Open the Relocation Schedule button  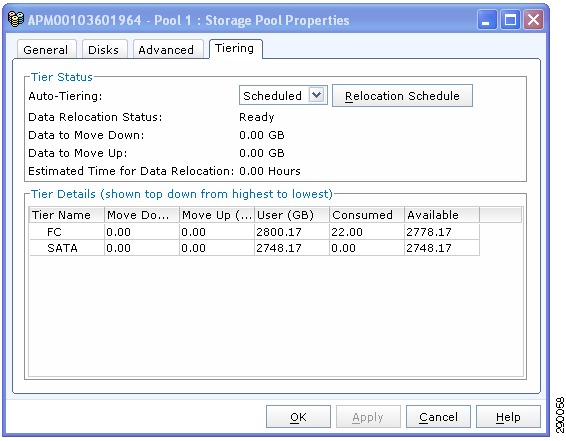(402, 96)
